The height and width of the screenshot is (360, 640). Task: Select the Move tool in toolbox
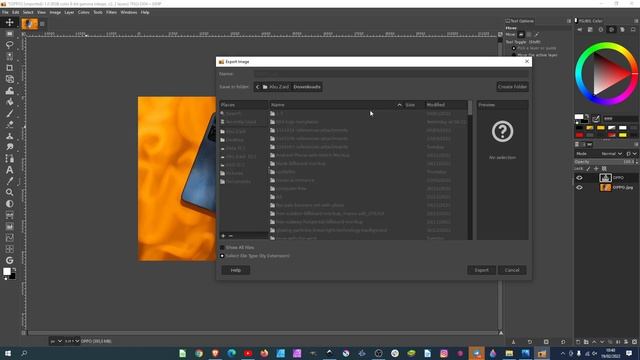[x=9, y=22]
